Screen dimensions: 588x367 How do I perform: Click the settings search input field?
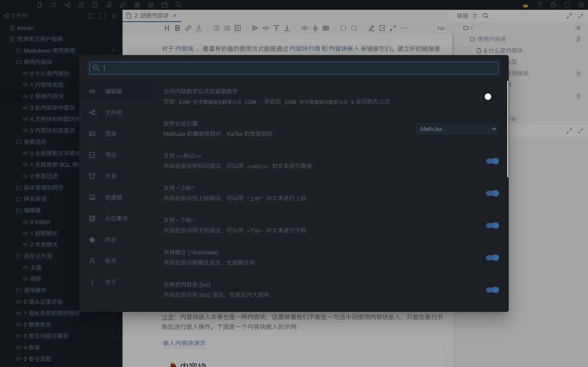(294, 68)
